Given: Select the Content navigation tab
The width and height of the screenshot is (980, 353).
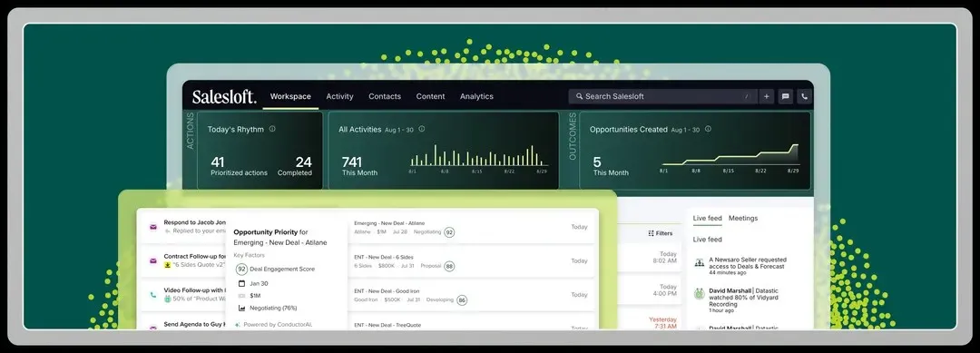Looking at the screenshot, I should 431,97.
